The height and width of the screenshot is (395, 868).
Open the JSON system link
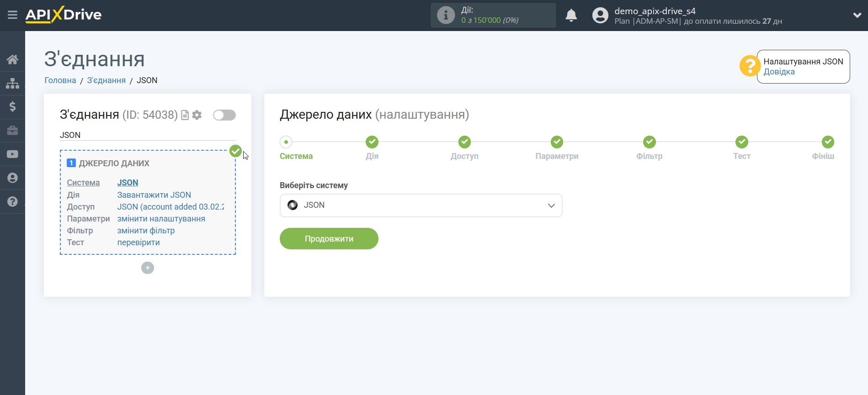(128, 183)
